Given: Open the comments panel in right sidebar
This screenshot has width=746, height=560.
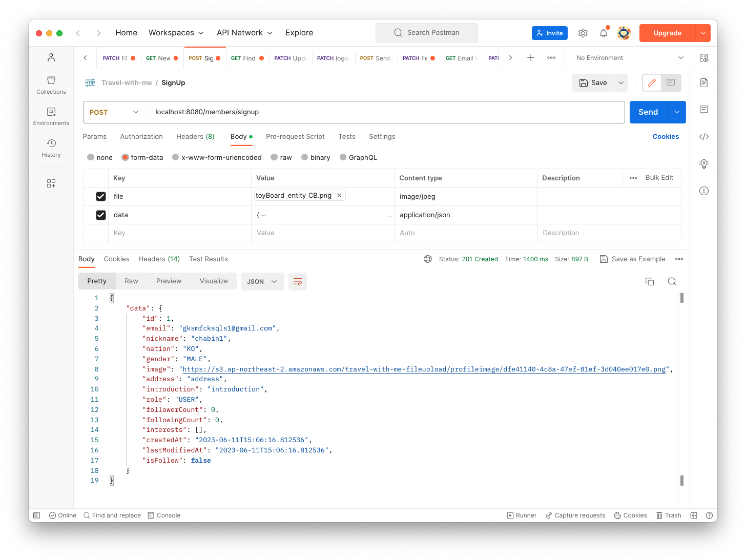Looking at the screenshot, I should pos(704,110).
